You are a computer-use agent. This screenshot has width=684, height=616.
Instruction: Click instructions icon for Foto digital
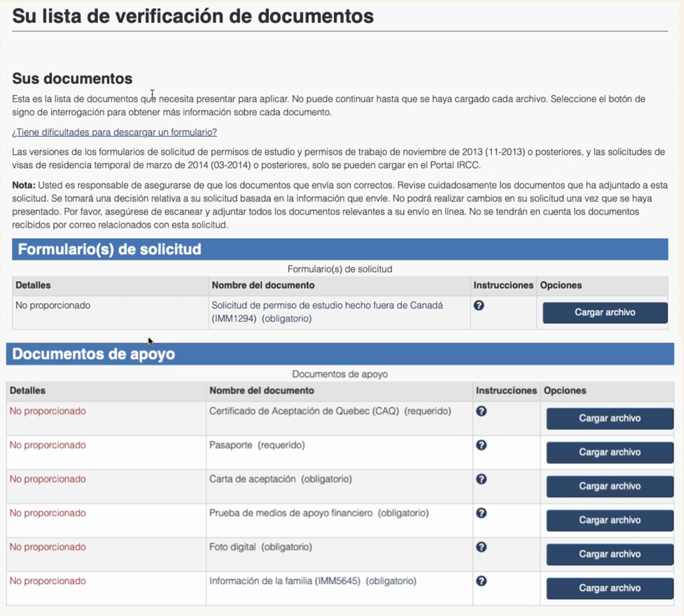coord(481,547)
